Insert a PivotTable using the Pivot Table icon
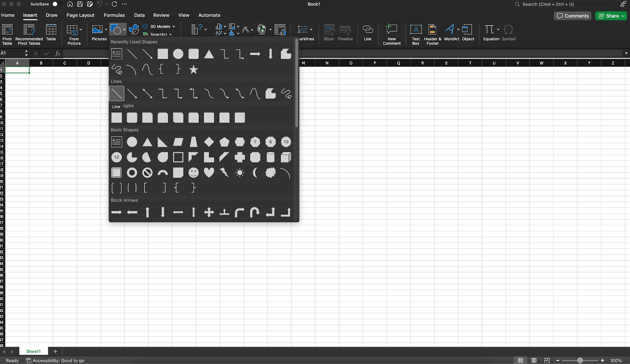 [x=7, y=34]
